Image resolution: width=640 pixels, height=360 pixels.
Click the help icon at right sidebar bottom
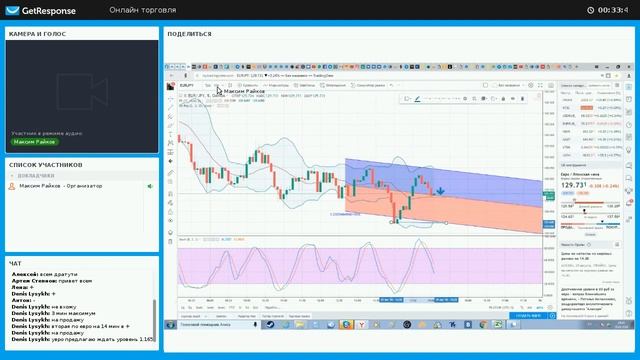coord(629,313)
